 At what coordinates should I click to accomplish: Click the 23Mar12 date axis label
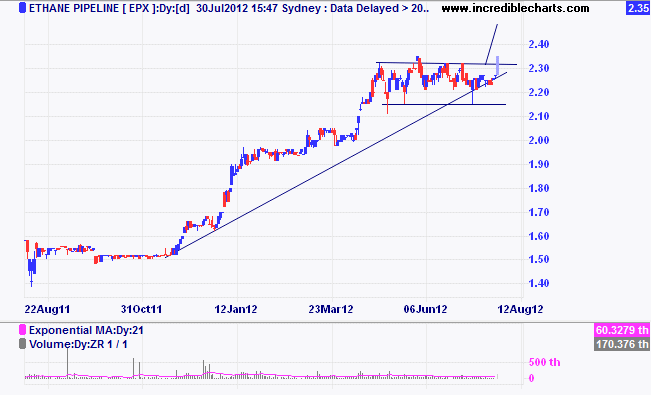(x=331, y=309)
